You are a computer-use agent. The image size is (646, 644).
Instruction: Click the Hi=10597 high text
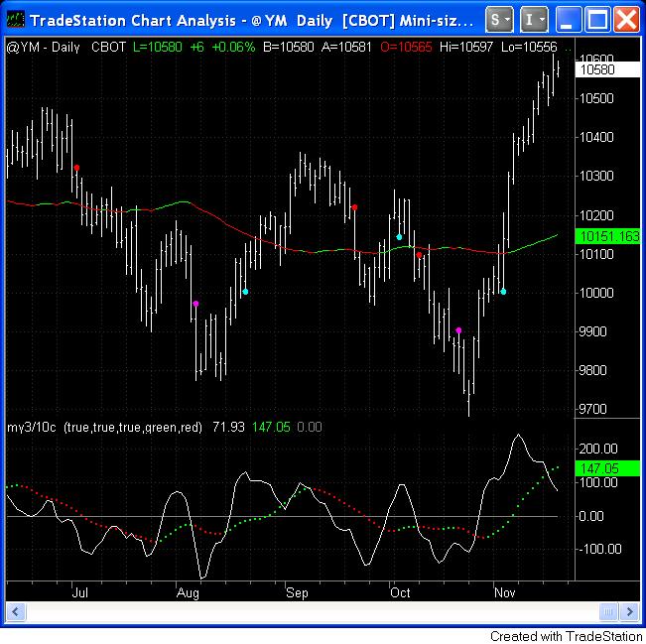(466, 47)
